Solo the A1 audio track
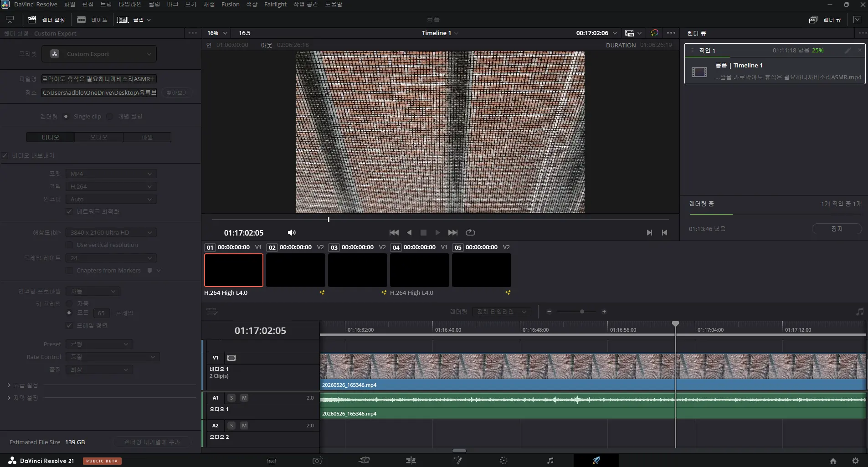Viewport: 868px width, 467px height. point(231,398)
